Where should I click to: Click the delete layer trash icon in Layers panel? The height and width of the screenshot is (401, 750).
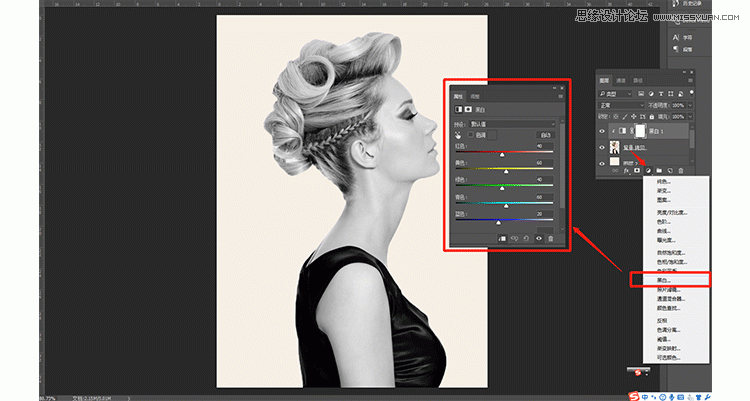pos(681,171)
